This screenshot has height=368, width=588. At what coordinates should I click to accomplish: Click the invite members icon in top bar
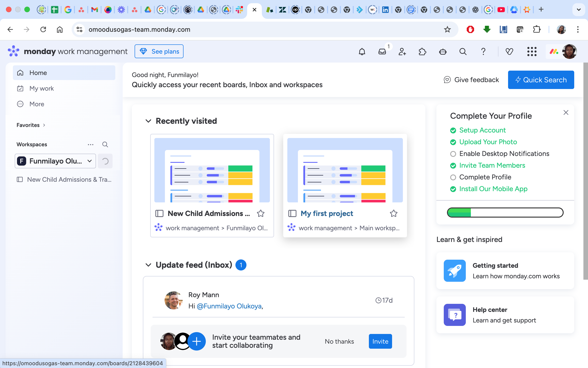coord(402,52)
